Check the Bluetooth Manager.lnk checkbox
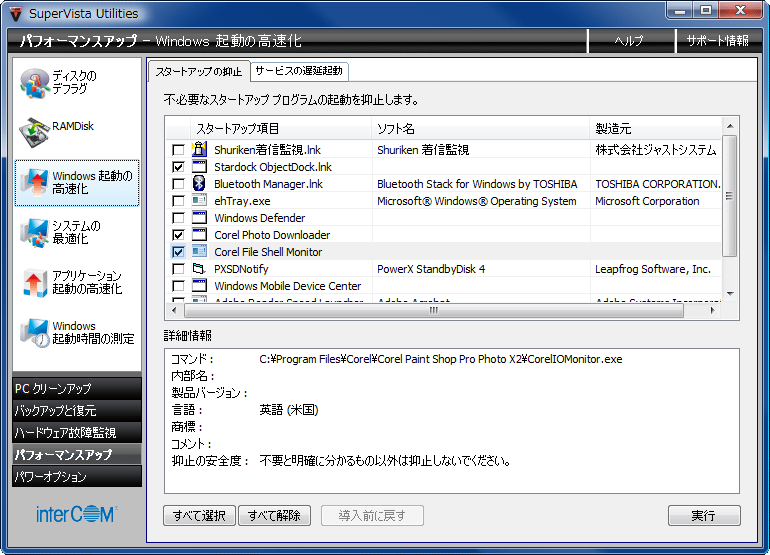 [x=178, y=184]
